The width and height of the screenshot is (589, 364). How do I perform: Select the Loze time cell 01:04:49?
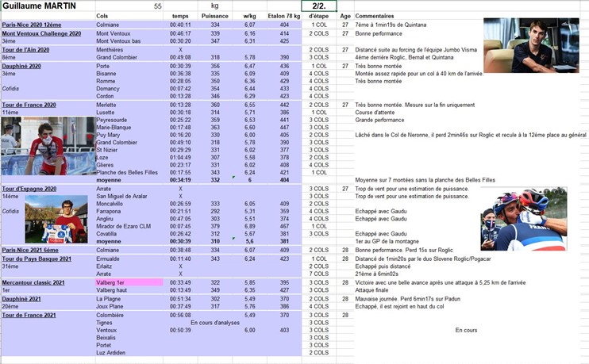pos(180,157)
